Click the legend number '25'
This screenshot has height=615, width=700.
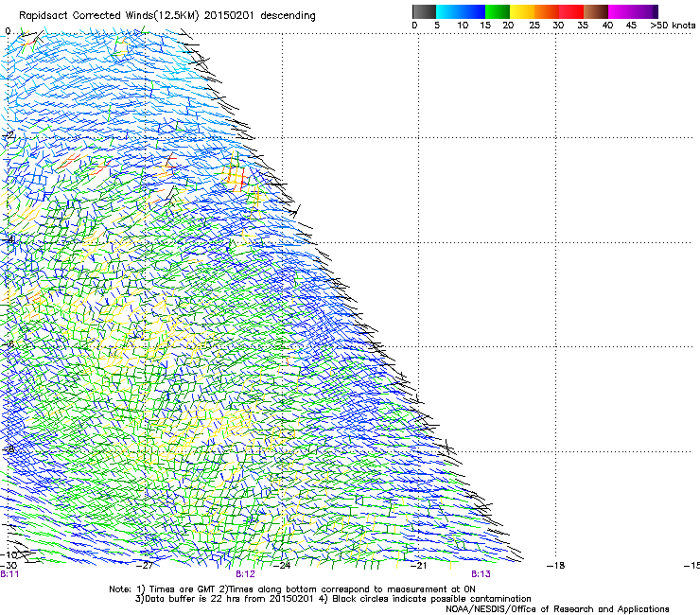coord(534,26)
